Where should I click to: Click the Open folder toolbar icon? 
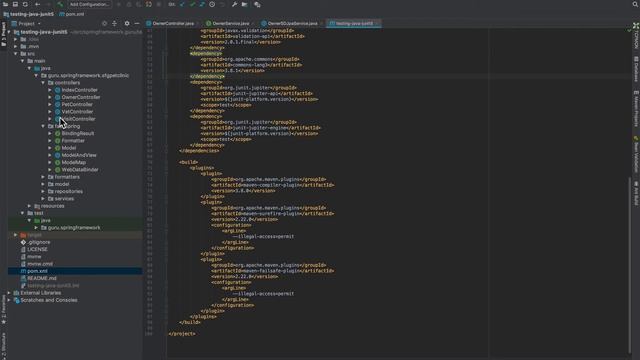pyautogui.click(x=5, y=4)
